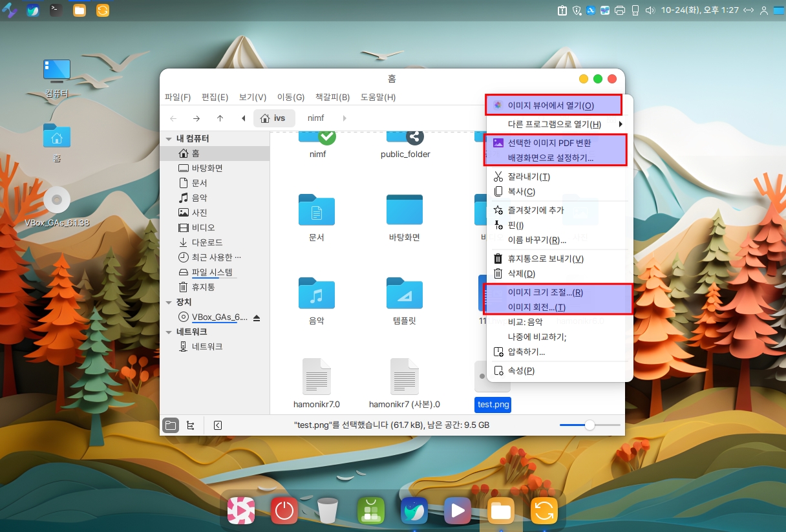Screen dimensions: 786x532
Task: Adjust the icon zoom slider
Action: pyautogui.click(x=589, y=425)
